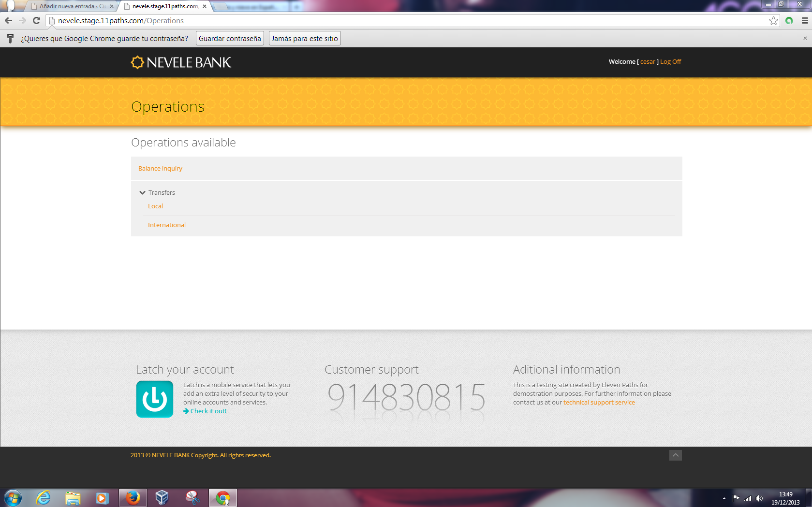
Task: Click the address bar URL field
Action: (387, 21)
